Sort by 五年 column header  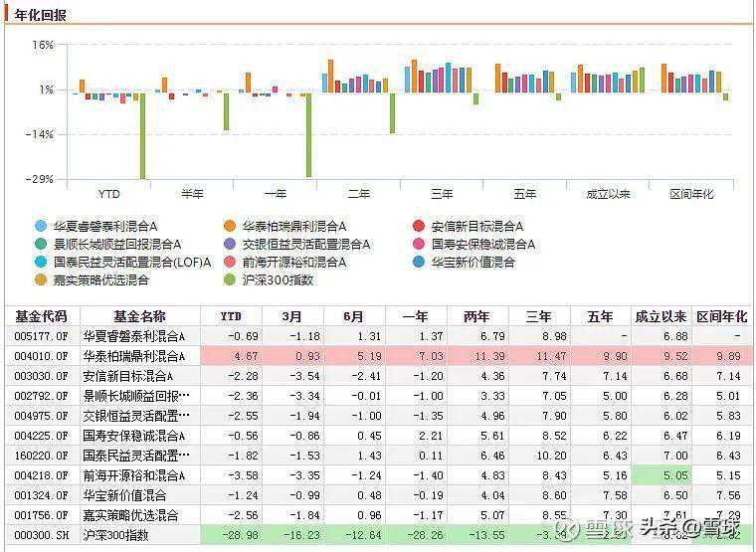click(600, 316)
